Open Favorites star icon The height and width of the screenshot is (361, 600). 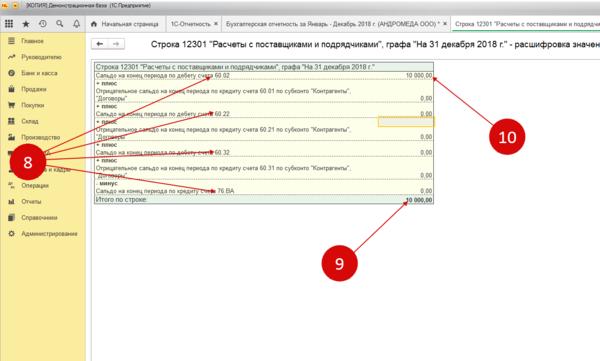[26, 24]
